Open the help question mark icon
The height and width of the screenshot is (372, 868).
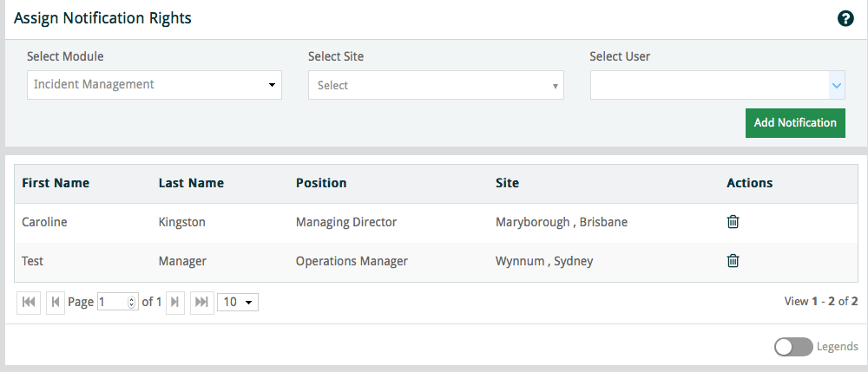(x=845, y=18)
